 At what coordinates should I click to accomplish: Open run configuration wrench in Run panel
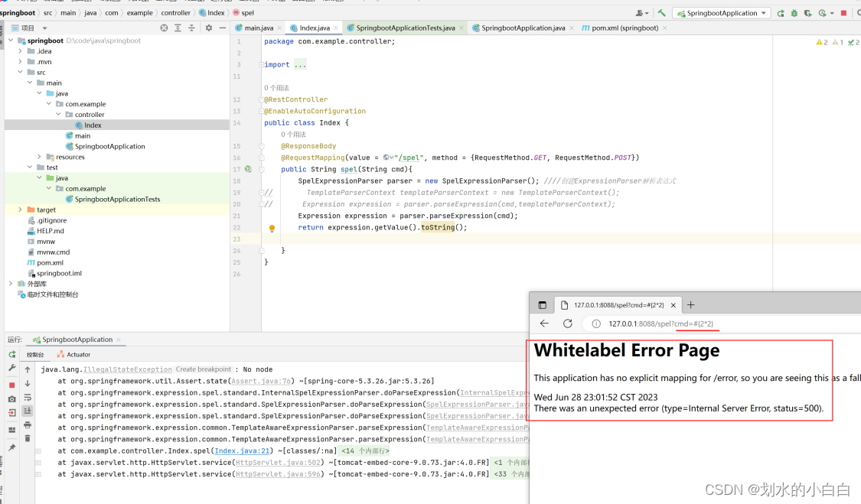pos(12,368)
